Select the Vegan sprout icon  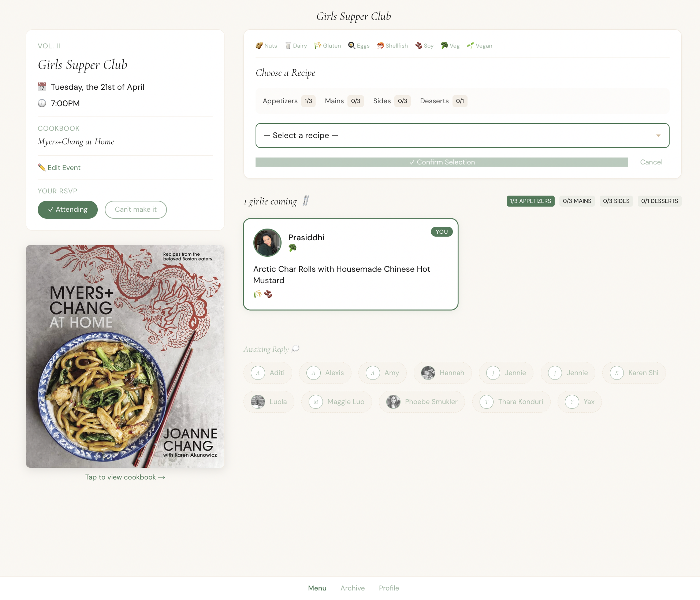470,45
